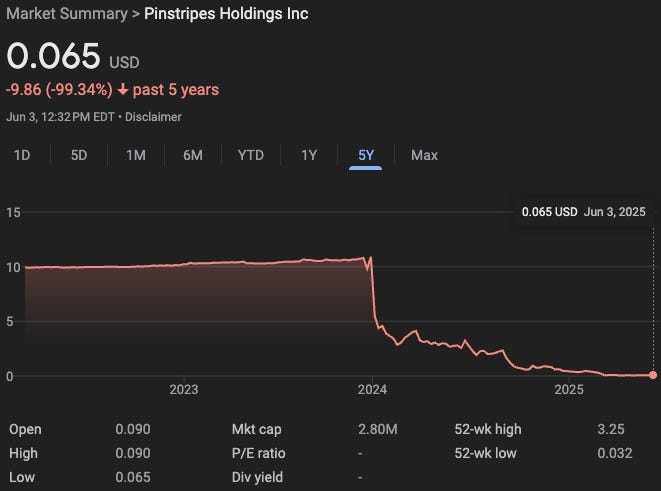This screenshot has height=491, width=661.
Task: Click the Open value 0.090
Action: [133, 429]
